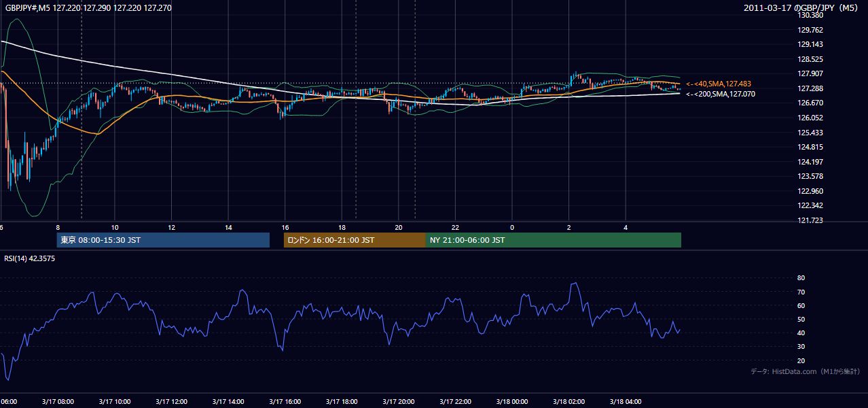This screenshot has height=408, width=868.
Task: Click the 3/17 20:00 bottom time label
Action: click(398, 401)
